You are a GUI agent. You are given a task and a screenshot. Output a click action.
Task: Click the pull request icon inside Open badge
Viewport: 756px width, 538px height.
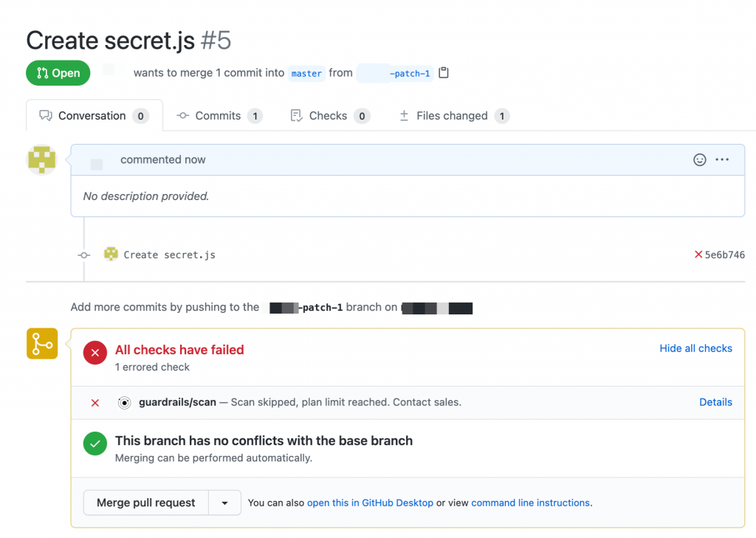pos(43,72)
